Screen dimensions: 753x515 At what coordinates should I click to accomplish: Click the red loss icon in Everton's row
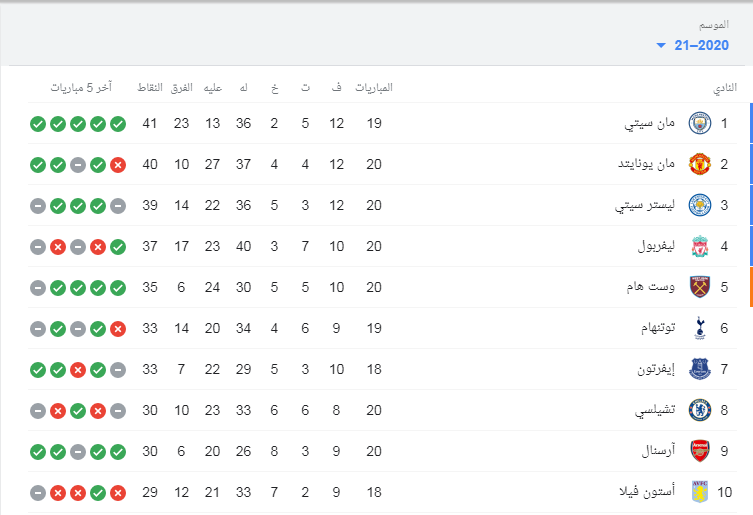click(x=78, y=370)
